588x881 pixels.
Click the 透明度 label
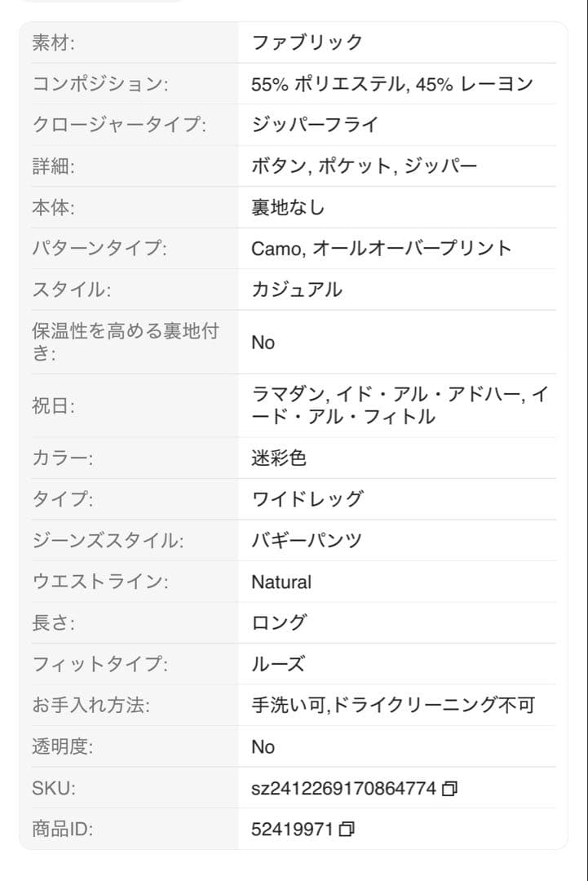(62, 746)
